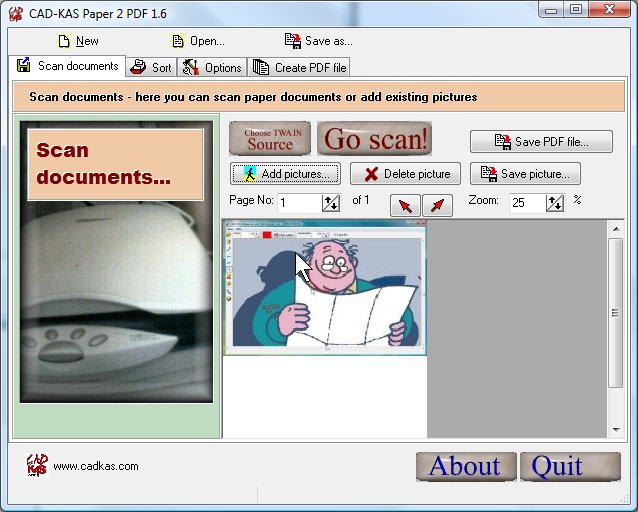Screen dimensions: 638x512
Task: Click the Save picture... button
Action: pos(525,174)
